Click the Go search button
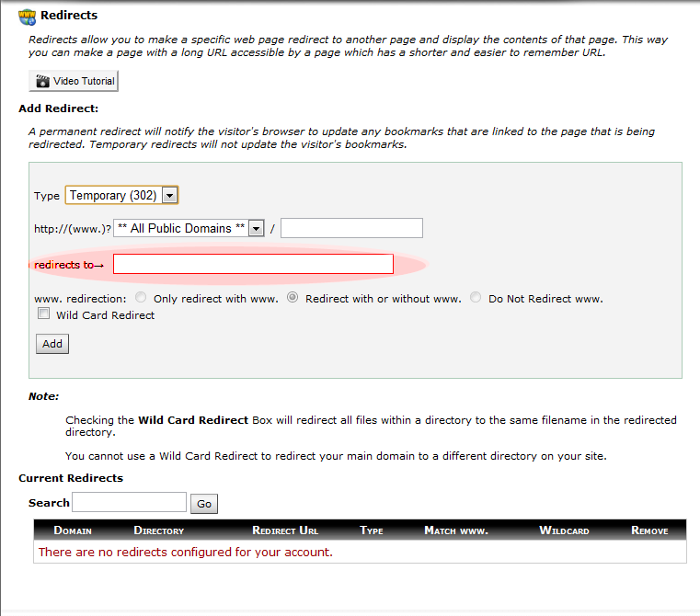This screenshot has height=616, width=700. pos(204,504)
